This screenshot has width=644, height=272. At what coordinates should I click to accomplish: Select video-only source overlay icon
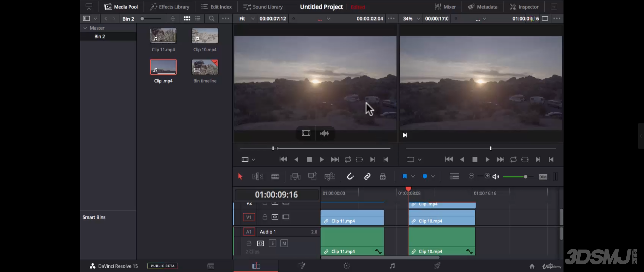click(306, 133)
